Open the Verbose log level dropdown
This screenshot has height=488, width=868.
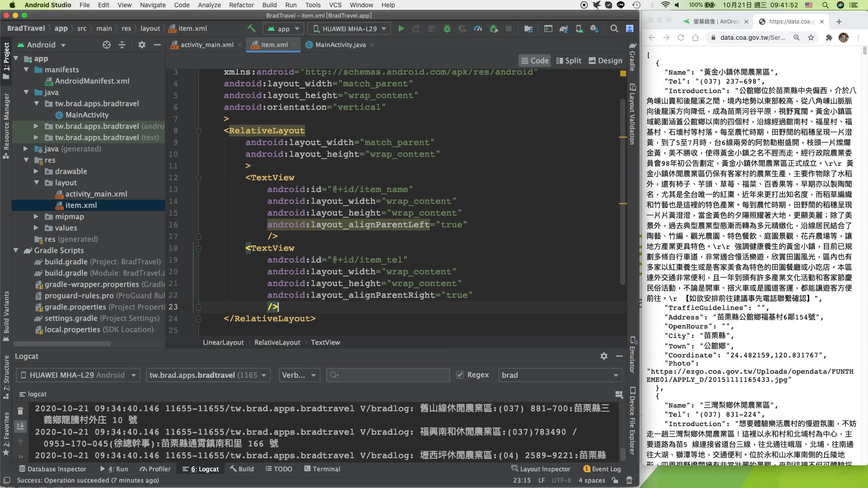pos(299,375)
